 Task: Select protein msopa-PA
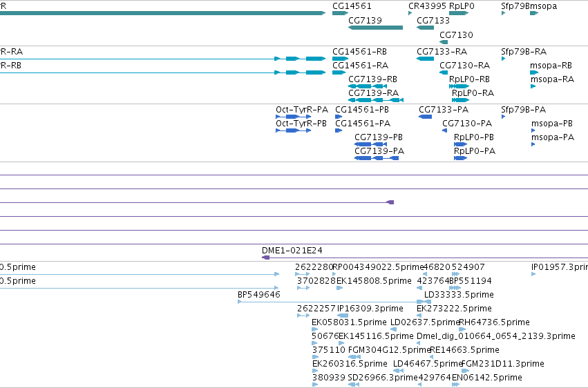tap(552, 137)
